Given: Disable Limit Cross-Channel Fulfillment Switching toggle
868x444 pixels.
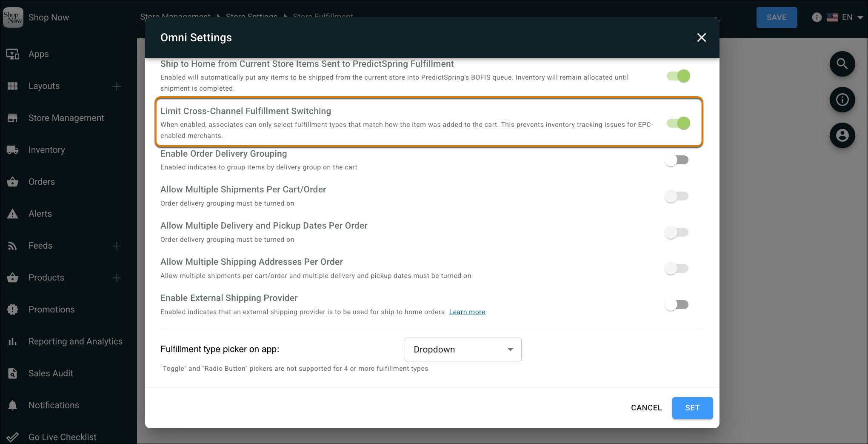Looking at the screenshot, I should point(678,123).
